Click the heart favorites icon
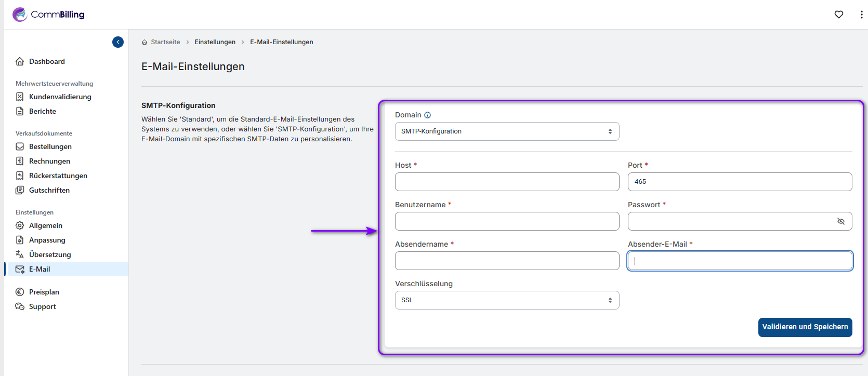 point(839,15)
